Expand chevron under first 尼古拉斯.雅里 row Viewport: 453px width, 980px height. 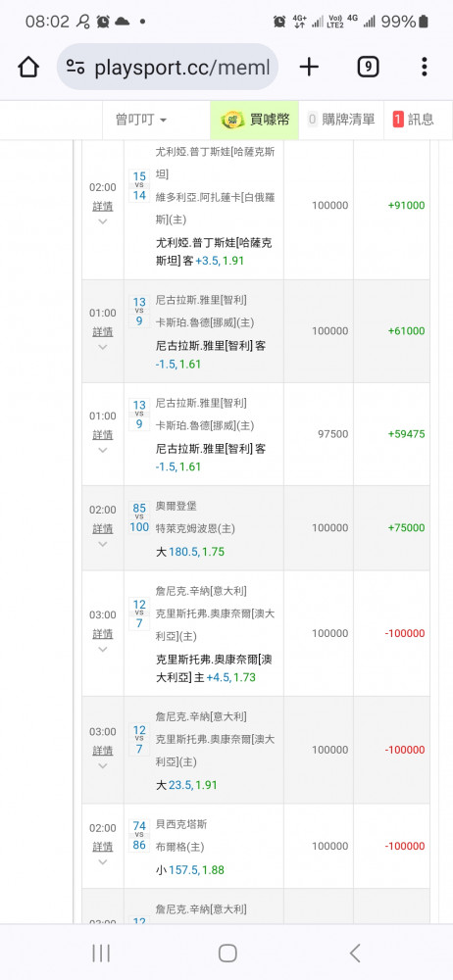103,348
